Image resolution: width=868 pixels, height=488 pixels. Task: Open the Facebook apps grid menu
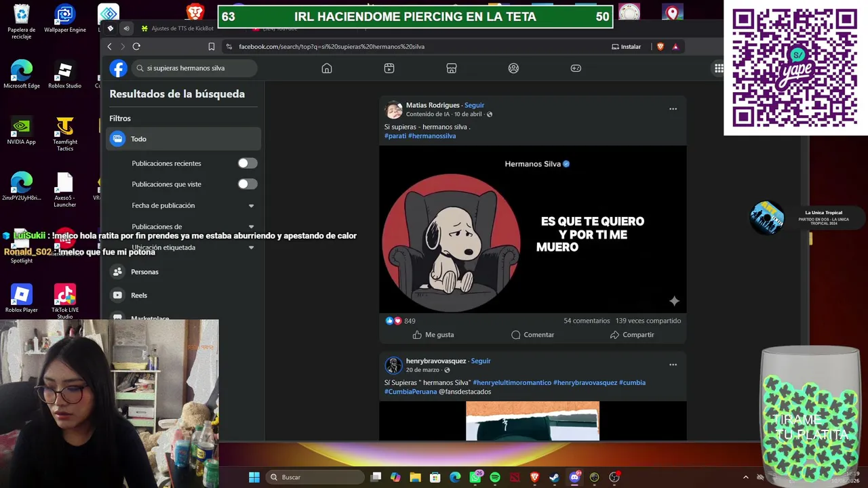tap(719, 68)
